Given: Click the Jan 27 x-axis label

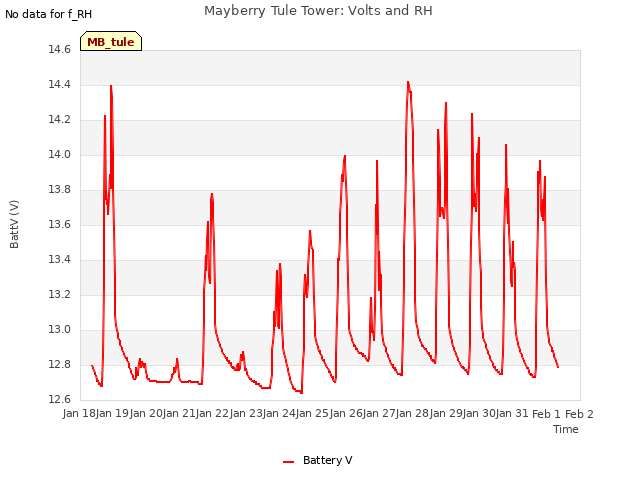Looking at the screenshot, I should coord(379,414).
